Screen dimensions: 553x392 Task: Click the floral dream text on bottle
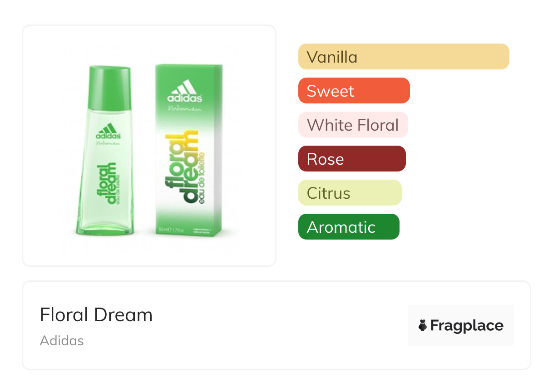106,185
